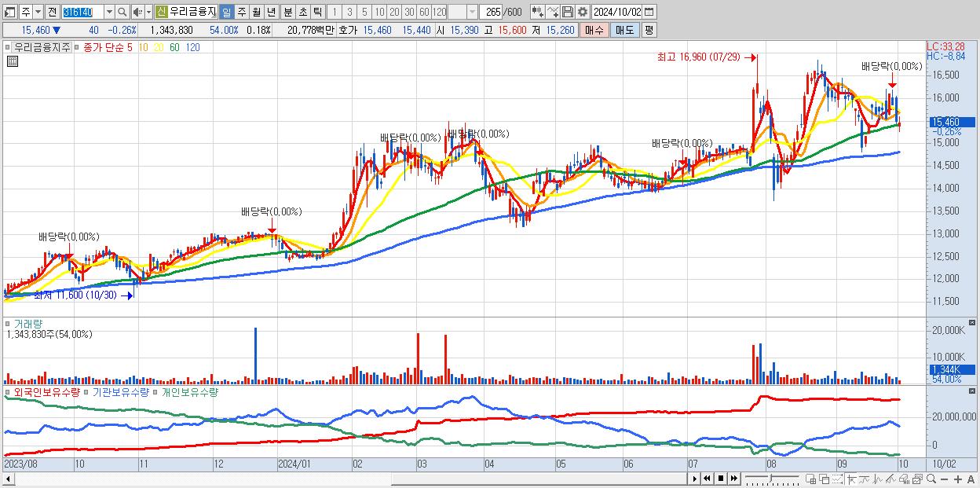Click the 2024/10/02 date field
The width and height of the screenshot is (980, 488).
click(x=616, y=12)
